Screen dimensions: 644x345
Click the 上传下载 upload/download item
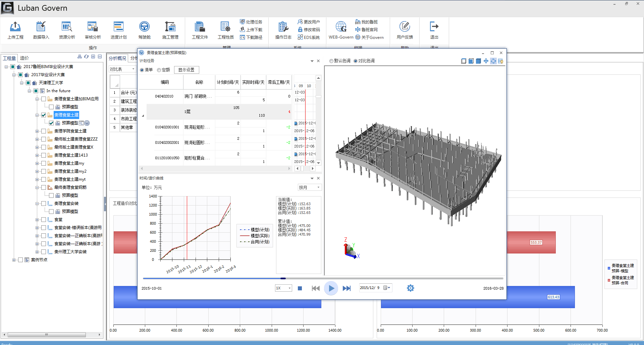point(251,30)
